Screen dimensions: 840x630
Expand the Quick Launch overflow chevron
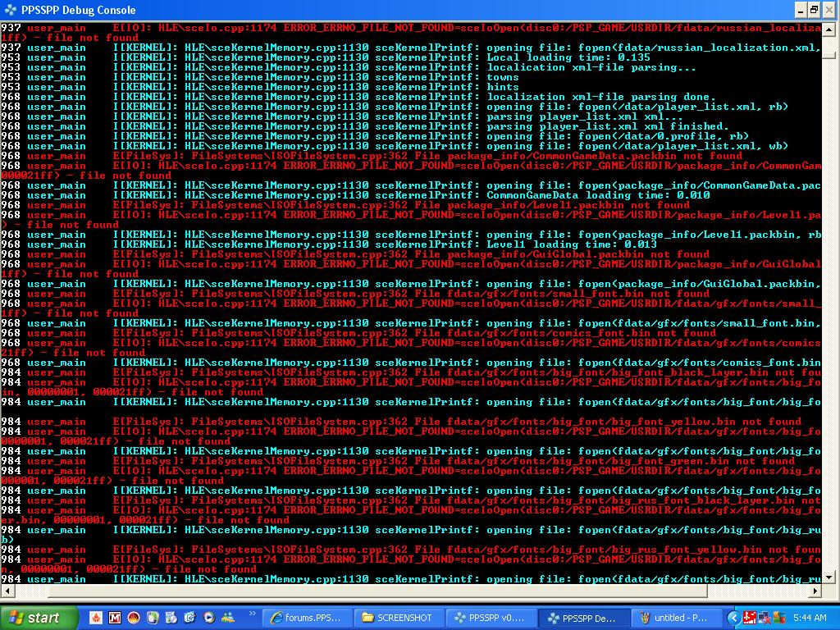(252, 613)
